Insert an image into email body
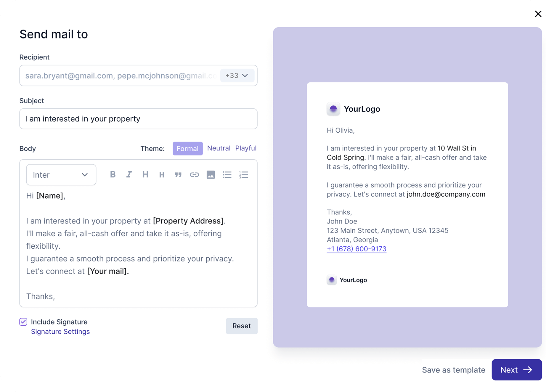 click(x=211, y=175)
